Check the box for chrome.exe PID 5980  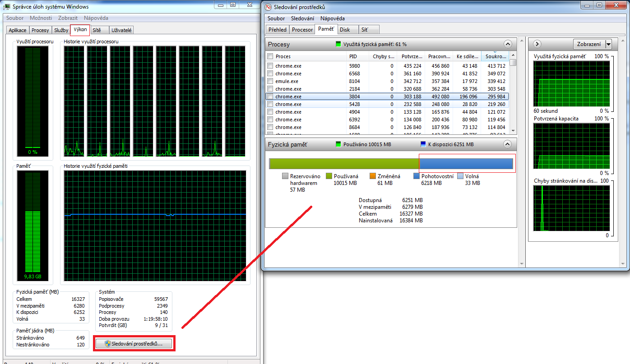(x=270, y=66)
